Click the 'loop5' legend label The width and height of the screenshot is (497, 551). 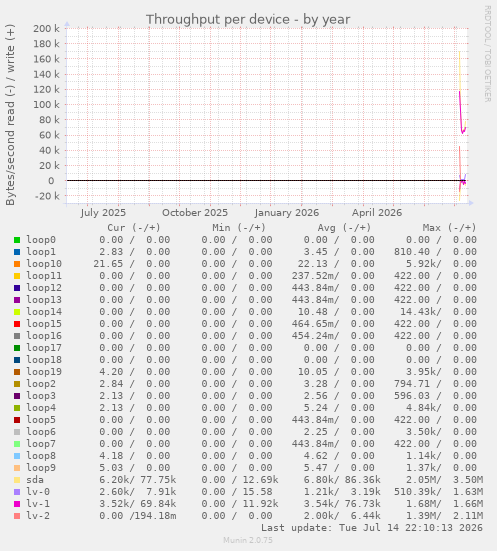[41, 420]
